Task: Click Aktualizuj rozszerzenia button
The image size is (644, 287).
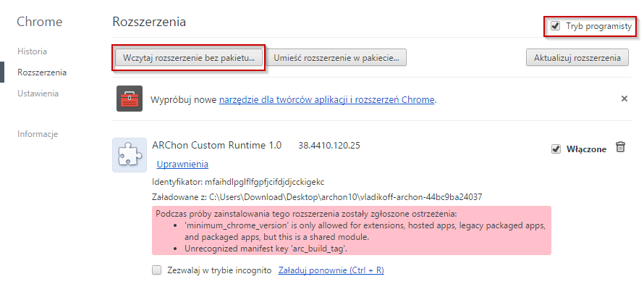Action: tap(577, 58)
